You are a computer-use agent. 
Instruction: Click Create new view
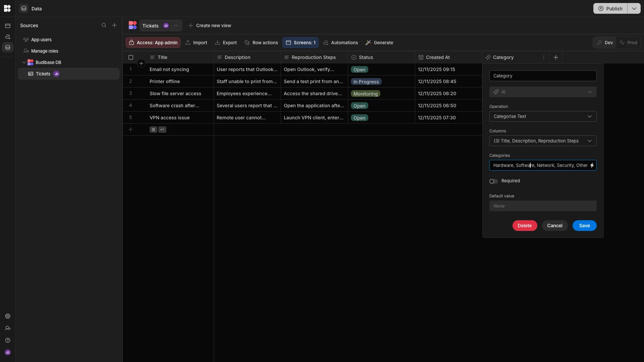210,25
